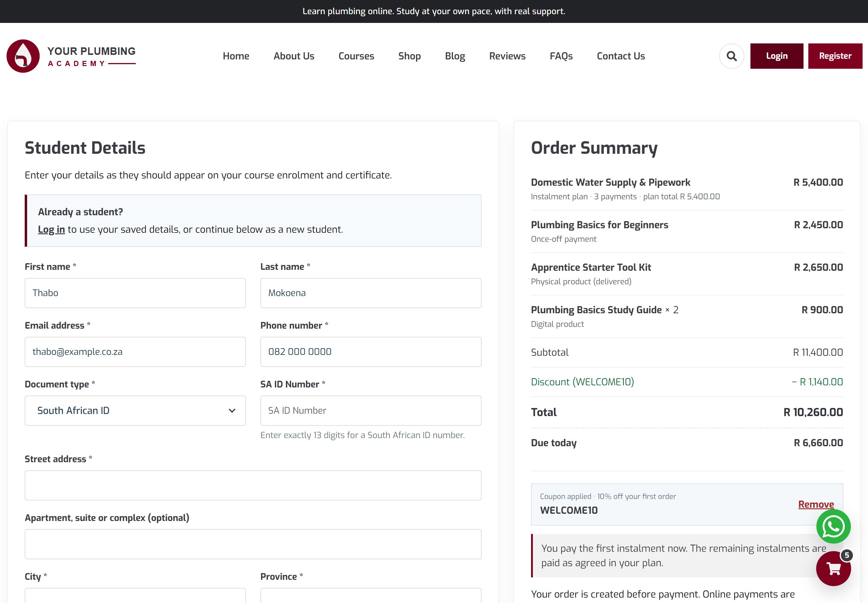The width and height of the screenshot is (868, 603).
Task: Click into Email address field
Action: 135,352
